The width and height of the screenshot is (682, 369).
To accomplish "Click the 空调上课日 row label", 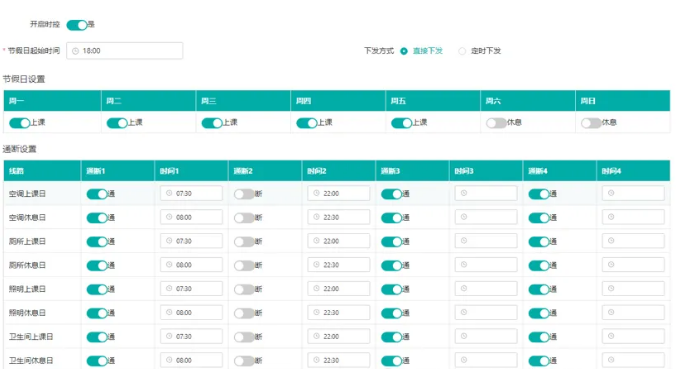I will 27,194.
